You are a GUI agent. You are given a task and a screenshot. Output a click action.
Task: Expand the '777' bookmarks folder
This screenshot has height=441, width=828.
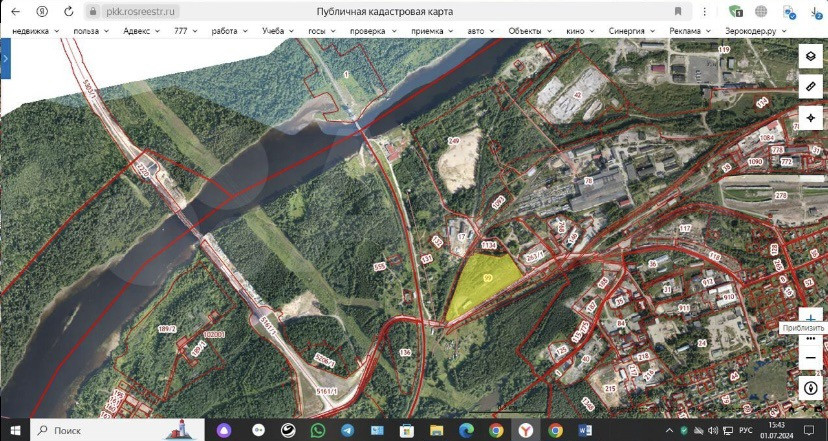click(x=185, y=31)
